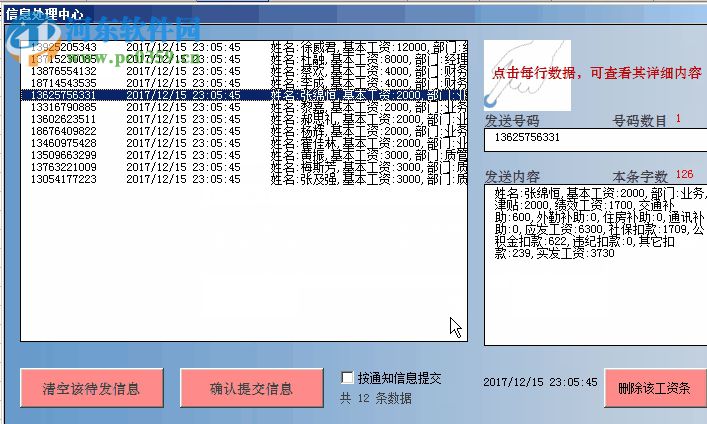Click the 本条字数 label
Screen dimensions: 707x424
click(x=640, y=176)
